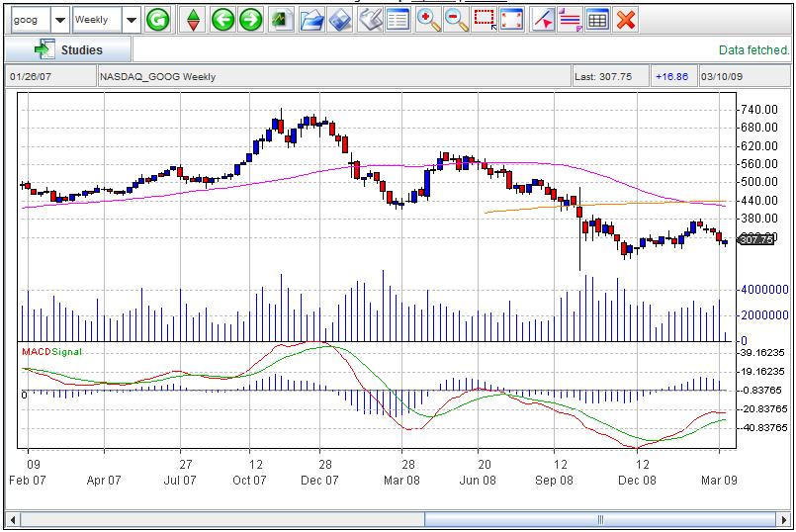
Task: Expand the Weekly interval dropdown arrow
Action: (x=131, y=20)
